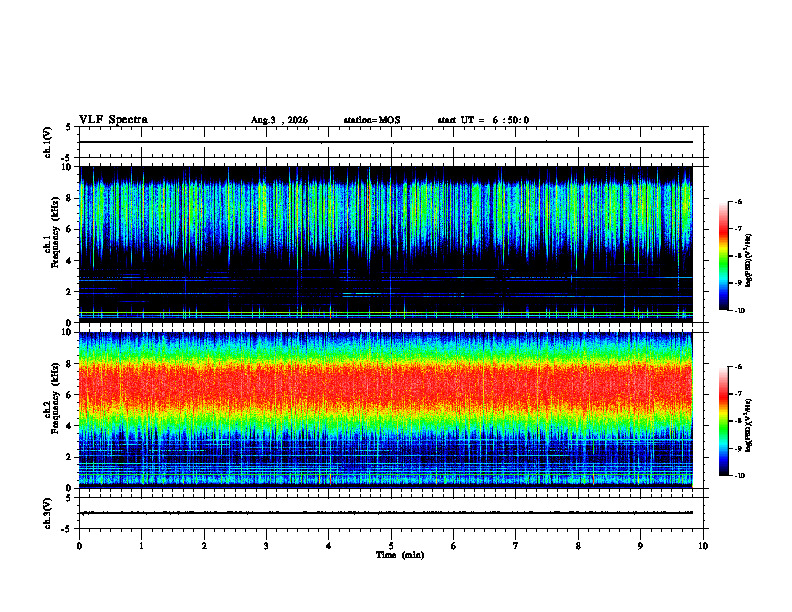Click time axis tick label "2"
This screenshot has height=612, width=792.
[x=204, y=546]
